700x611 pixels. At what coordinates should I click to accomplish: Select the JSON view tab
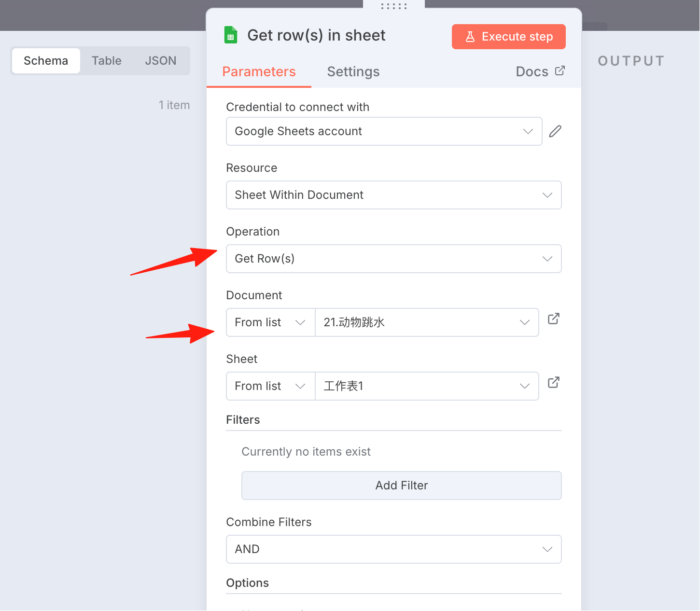point(161,61)
